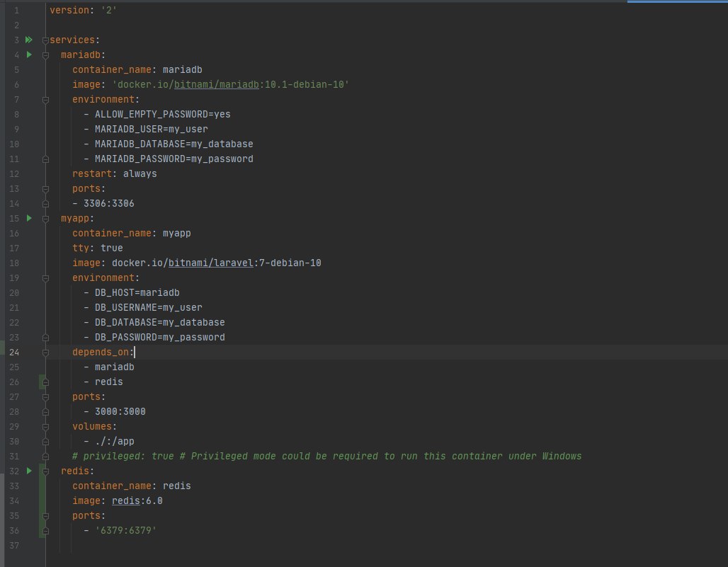Collapse the mariadb block fold marker
This screenshot has width=728, height=567.
pyautogui.click(x=45, y=55)
